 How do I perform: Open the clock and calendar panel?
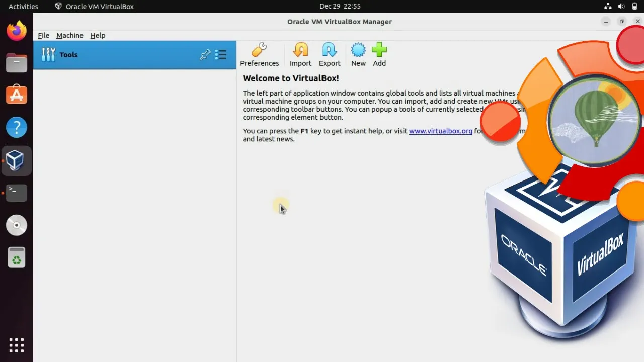(340, 6)
